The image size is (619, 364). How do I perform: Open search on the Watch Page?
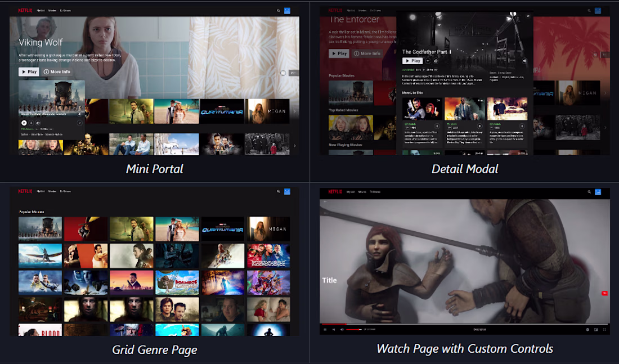click(589, 192)
